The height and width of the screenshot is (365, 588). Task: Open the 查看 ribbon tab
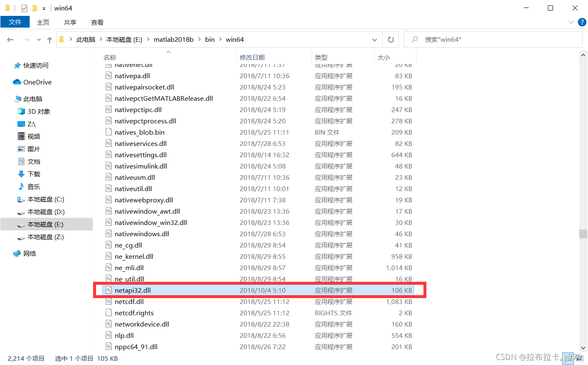pyautogui.click(x=97, y=22)
